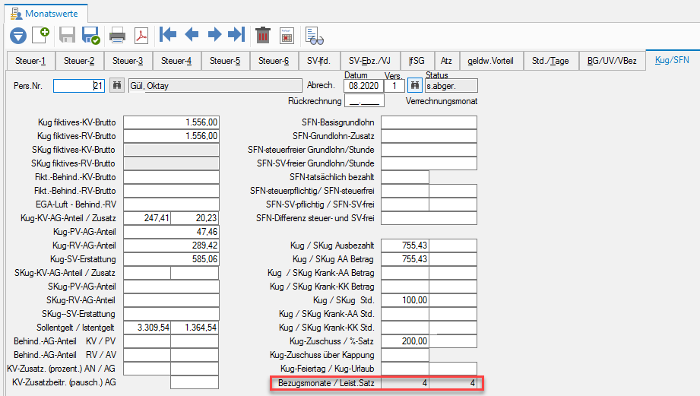Click the Kug / SKug AA Betrag field

point(405,259)
